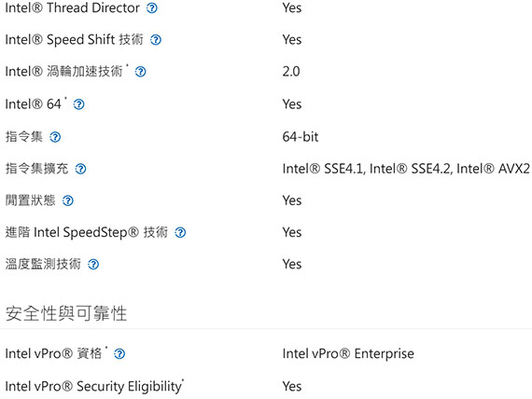Select the SSE4.1, SSE4.2, AVX2 value text

[x=406, y=169]
